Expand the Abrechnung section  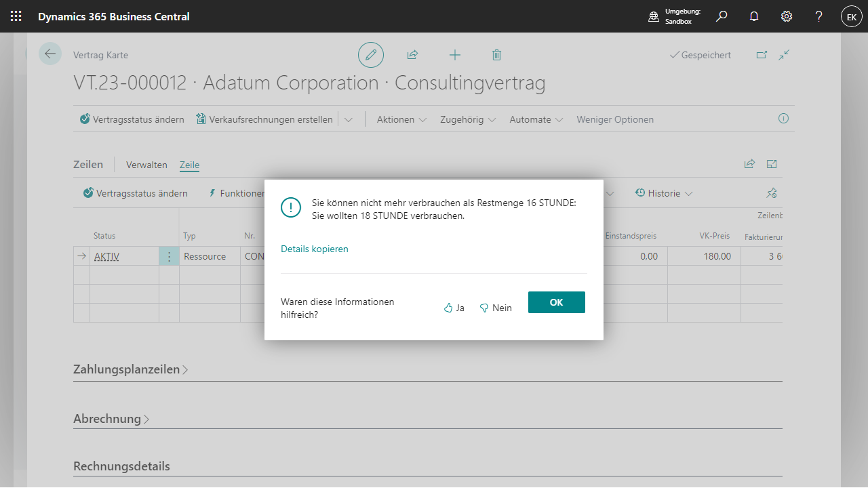(111, 419)
